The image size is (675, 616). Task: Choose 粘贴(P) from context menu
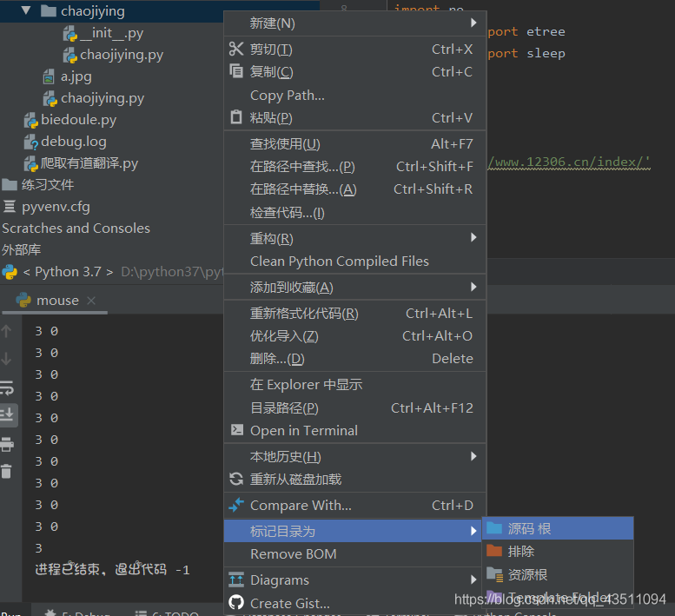(x=355, y=117)
